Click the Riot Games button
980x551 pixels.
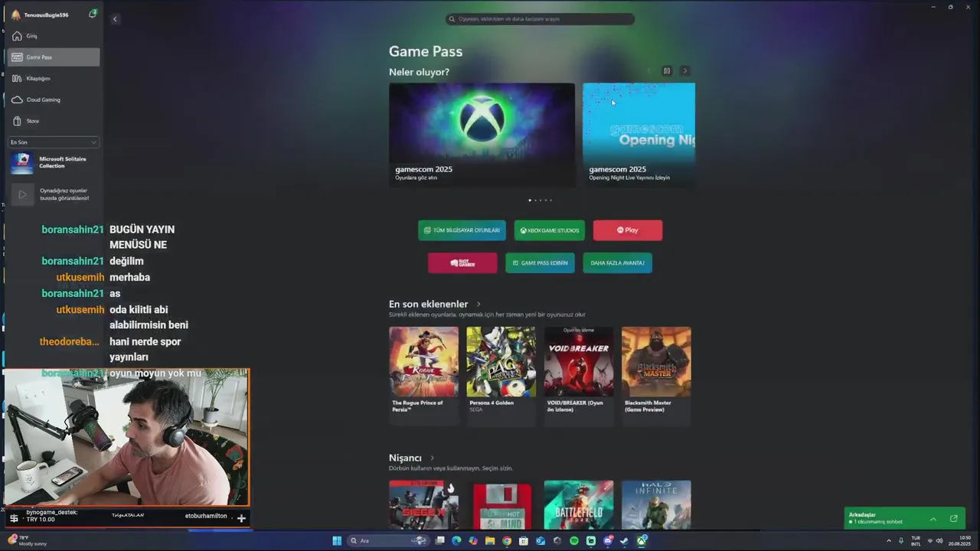click(462, 263)
